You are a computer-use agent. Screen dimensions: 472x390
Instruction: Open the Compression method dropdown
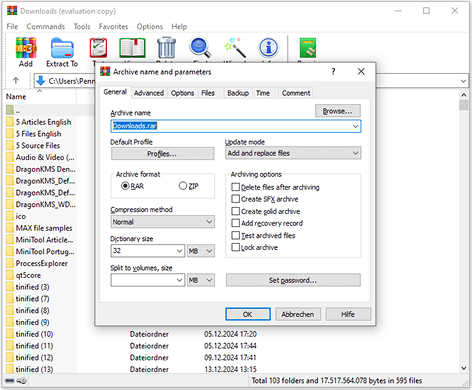pyautogui.click(x=163, y=222)
